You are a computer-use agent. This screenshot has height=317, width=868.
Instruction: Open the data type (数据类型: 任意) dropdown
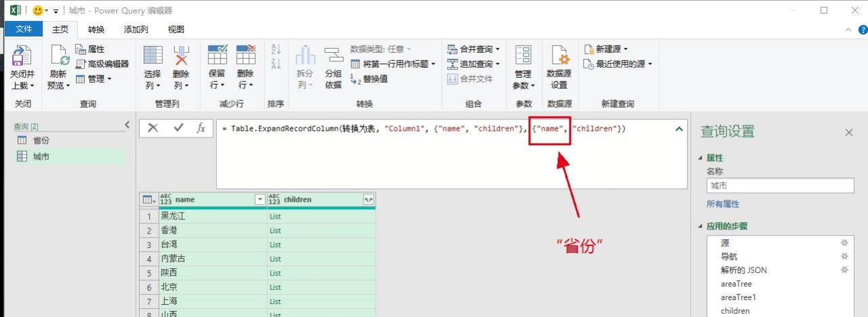(380, 49)
